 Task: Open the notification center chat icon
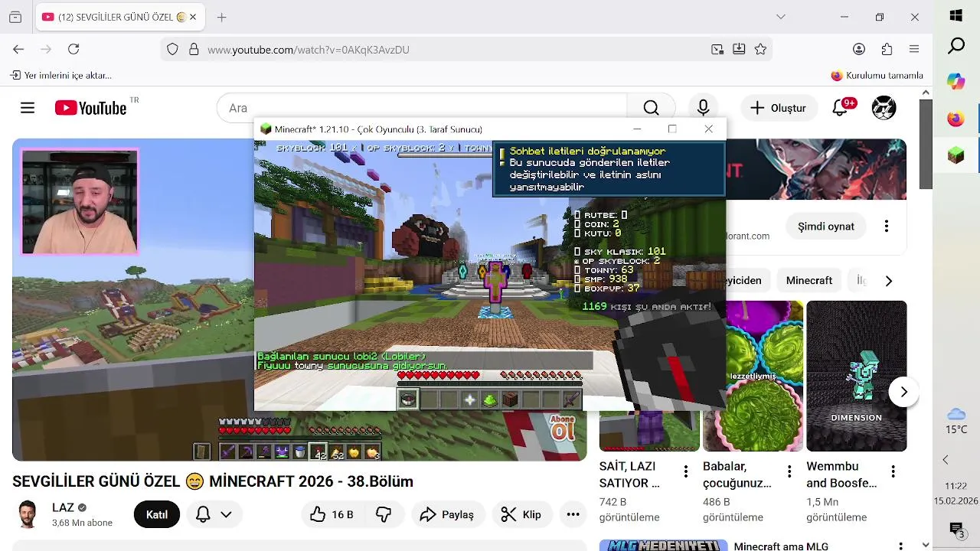pos(956,529)
